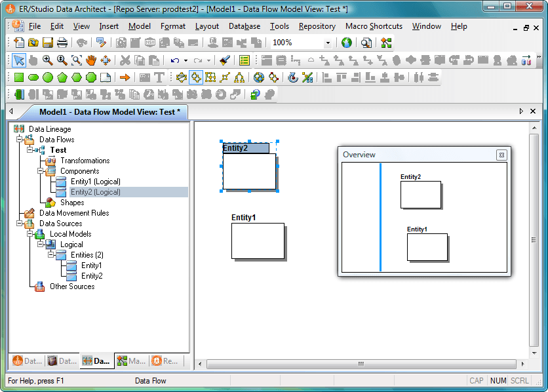548x392 pixels.
Task: Collapse the Data Flows tree node
Action: pyautogui.click(x=19, y=140)
